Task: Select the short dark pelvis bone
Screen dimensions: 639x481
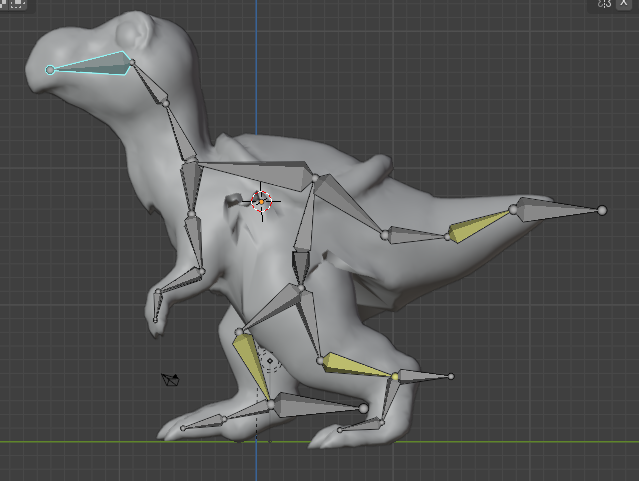Action: [301, 268]
